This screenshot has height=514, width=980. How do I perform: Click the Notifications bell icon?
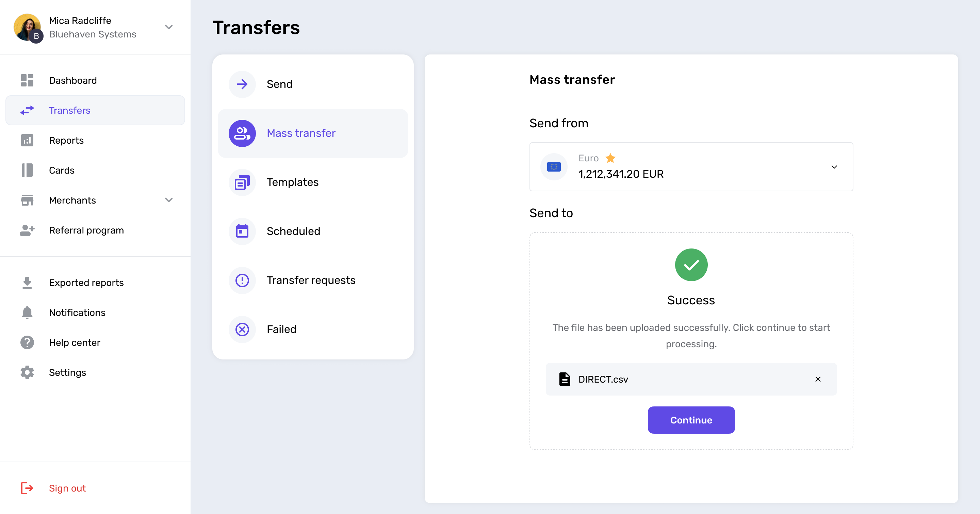point(27,313)
